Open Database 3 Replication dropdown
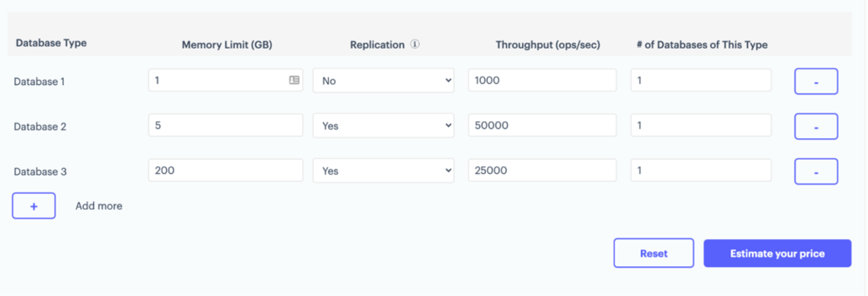The width and height of the screenshot is (868, 296). [x=383, y=170]
